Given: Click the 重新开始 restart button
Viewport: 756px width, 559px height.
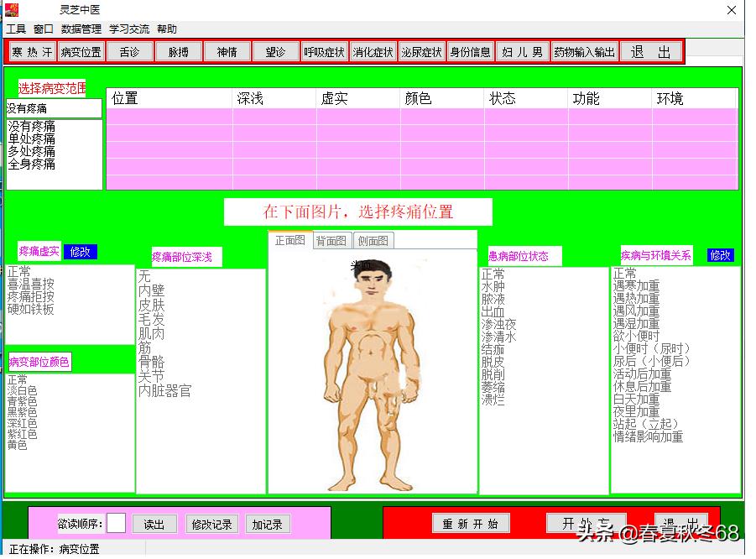Looking at the screenshot, I should 470,522.
